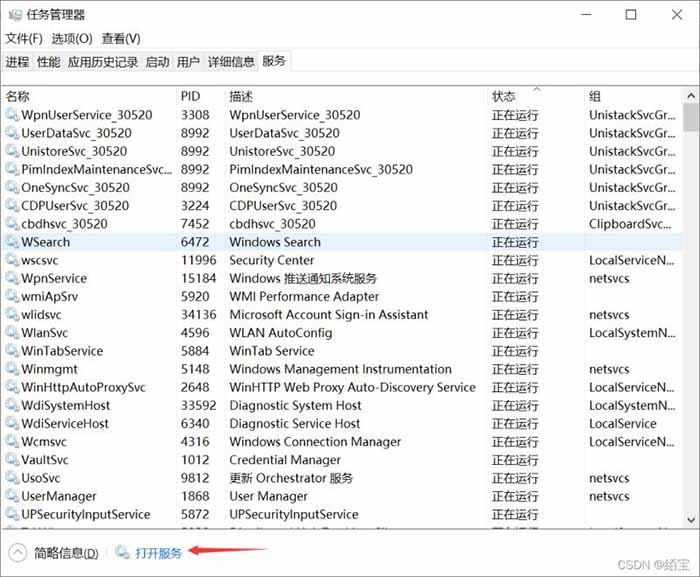Image resolution: width=700 pixels, height=577 pixels.
Task: Click ClipboardSvc group cell of cbdhsvc_30520
Action: point(630,224)
